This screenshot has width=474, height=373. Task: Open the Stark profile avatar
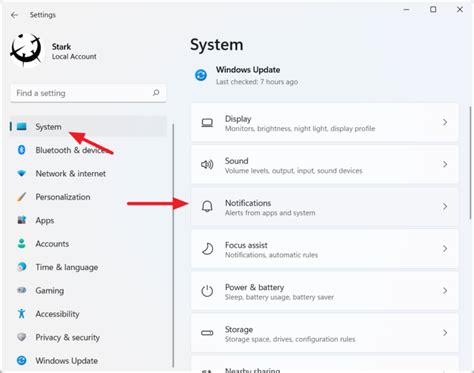coord(26,50)
